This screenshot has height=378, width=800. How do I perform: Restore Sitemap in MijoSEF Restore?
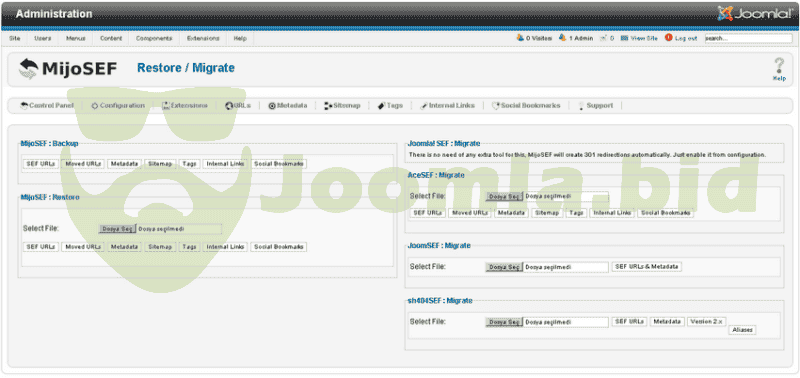pyautogui.click(x=160, y=247)
